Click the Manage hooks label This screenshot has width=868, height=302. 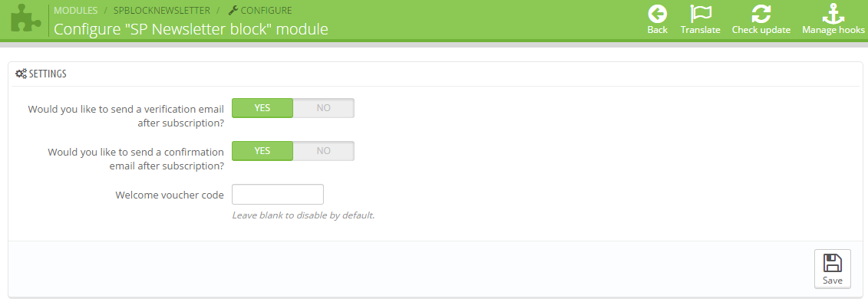(833, 30)
